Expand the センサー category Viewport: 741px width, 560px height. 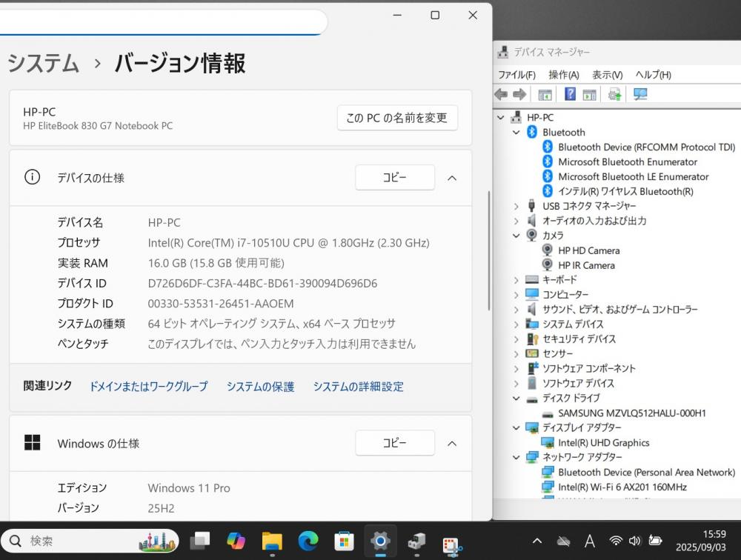click(516, 353)
